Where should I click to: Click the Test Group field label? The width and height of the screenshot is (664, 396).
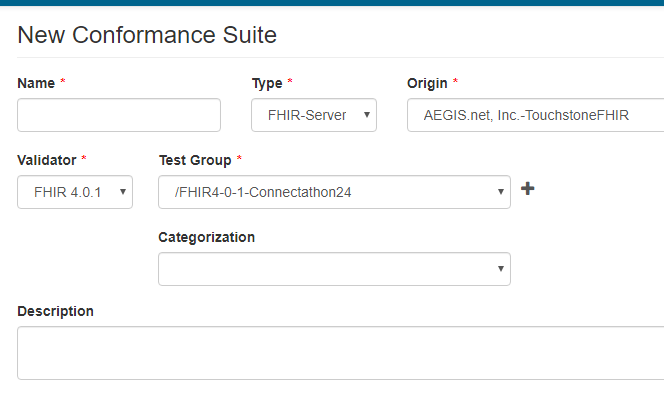pyautogui.click(x=195, y=161)
